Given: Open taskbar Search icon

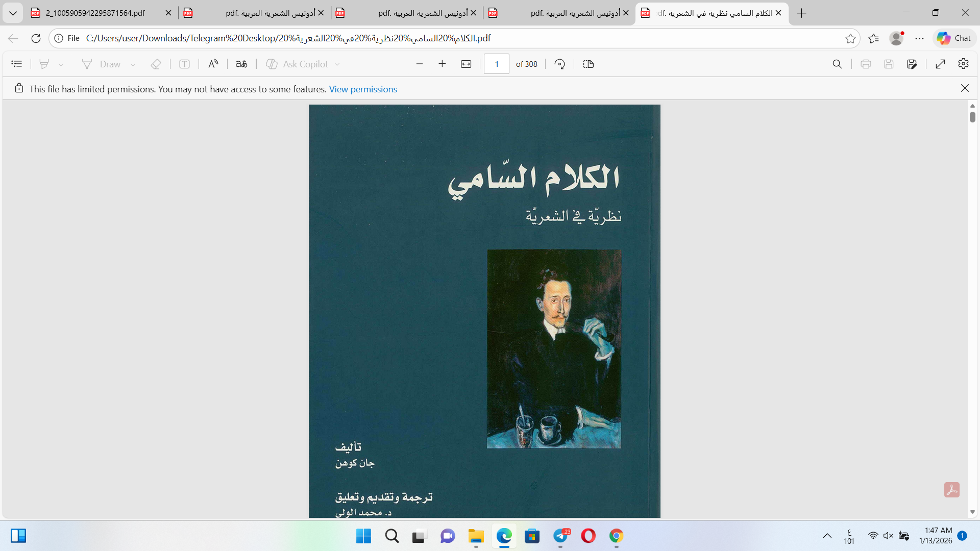Looking at the screenshot, I should (x=392, y=536).
